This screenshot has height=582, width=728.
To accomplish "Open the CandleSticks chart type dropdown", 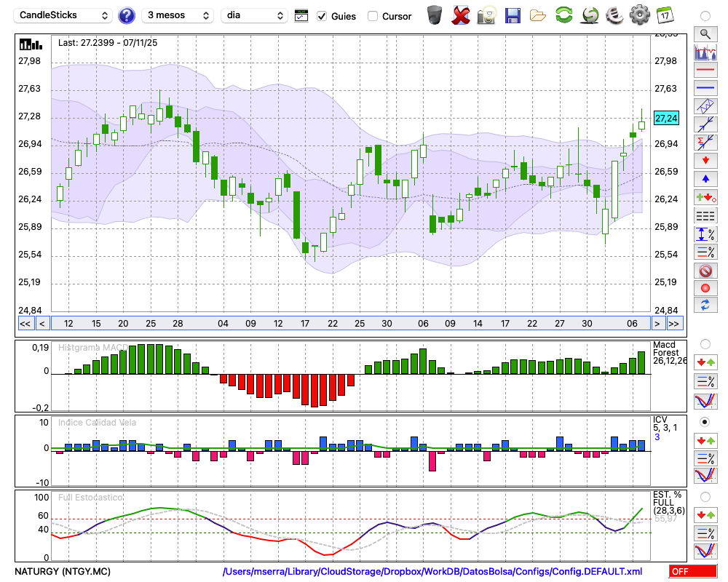I will [x=64, y=15].
